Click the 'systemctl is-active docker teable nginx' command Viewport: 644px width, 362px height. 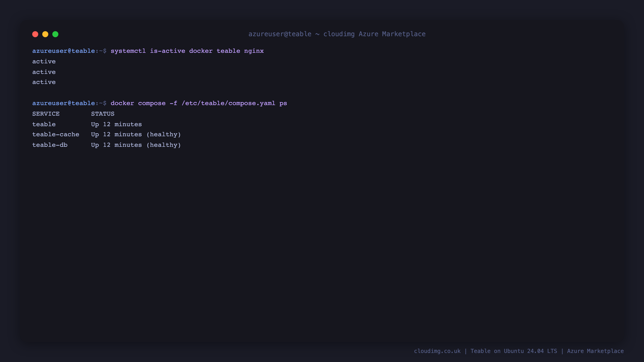coord(187,51)
